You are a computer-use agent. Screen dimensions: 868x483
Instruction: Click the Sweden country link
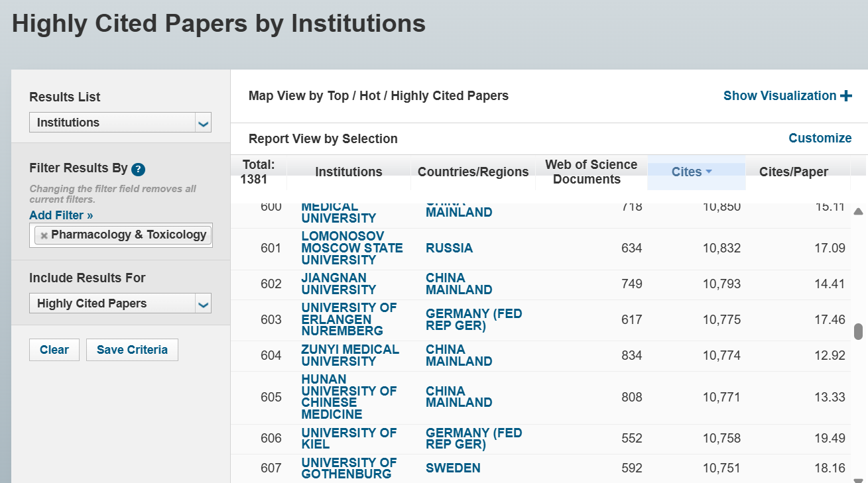pos(453,468)
